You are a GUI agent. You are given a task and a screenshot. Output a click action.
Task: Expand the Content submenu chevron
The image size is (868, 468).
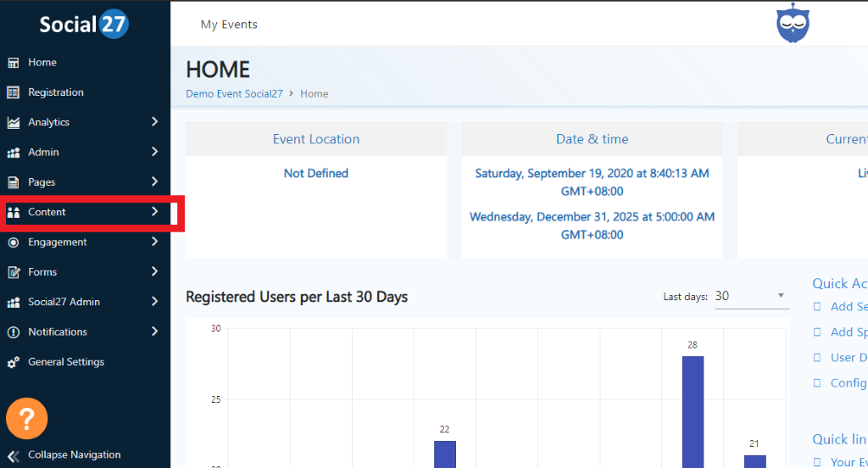click(154, 212)
